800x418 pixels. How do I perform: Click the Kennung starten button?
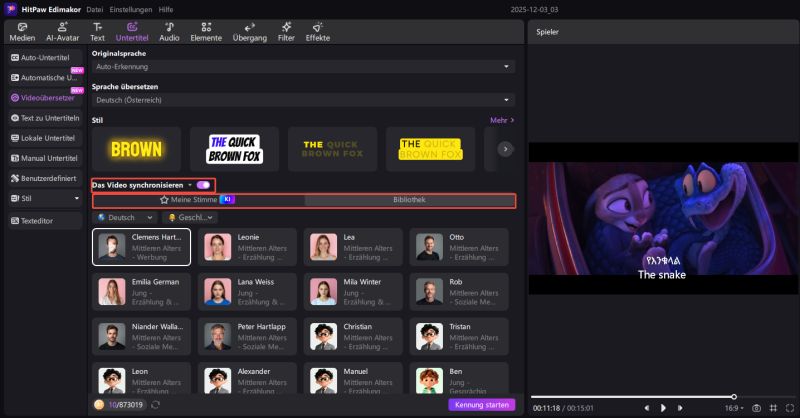click(x=481, y=405)
